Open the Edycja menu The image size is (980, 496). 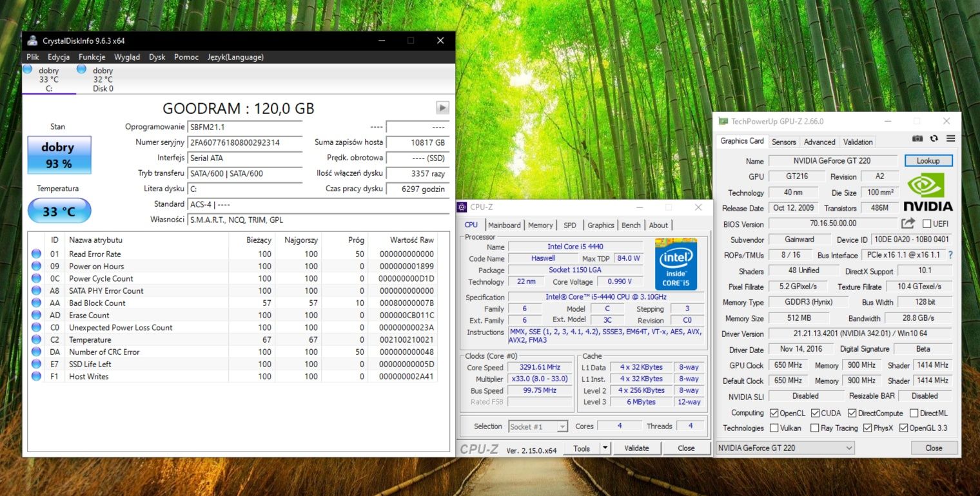tap(59, 57)
